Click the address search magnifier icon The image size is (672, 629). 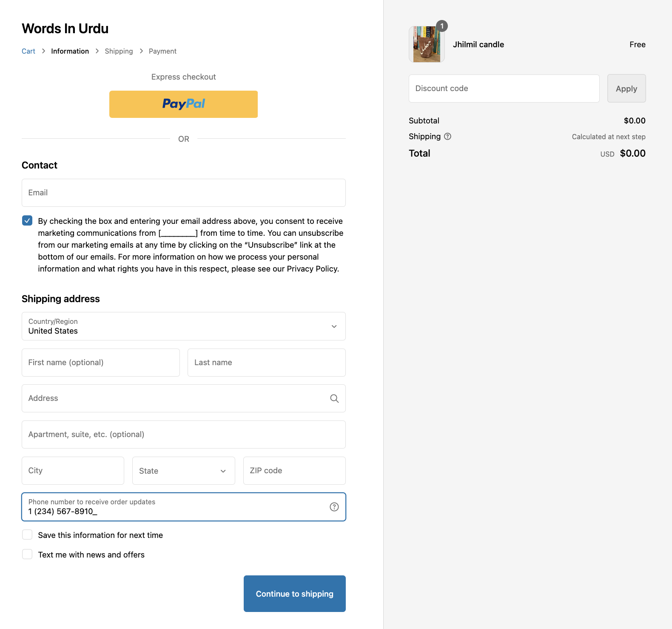(334, 398)
